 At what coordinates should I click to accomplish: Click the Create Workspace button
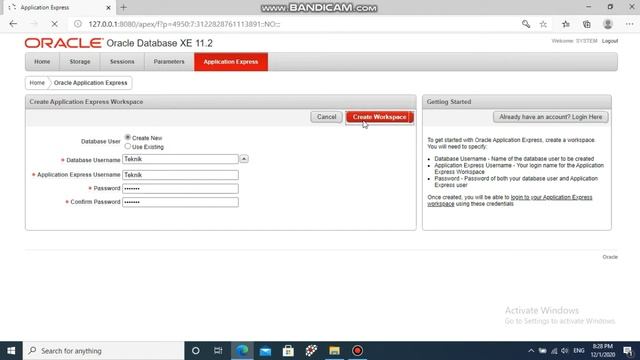tap(380, 117)
